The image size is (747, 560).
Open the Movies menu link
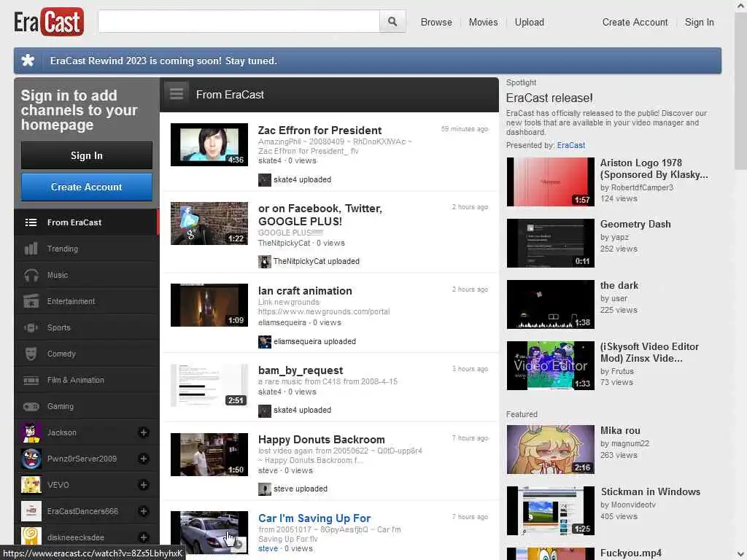click(x=483, y=23)
